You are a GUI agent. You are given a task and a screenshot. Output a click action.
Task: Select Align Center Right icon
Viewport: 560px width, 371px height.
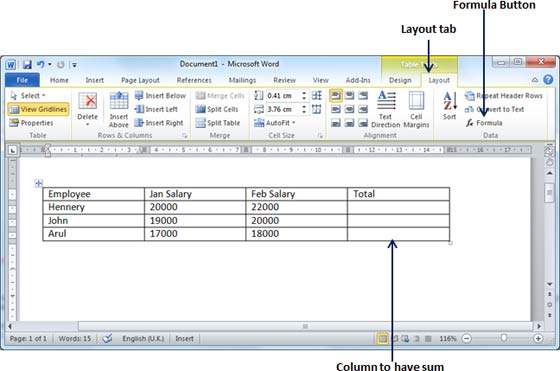pos(363,109)
